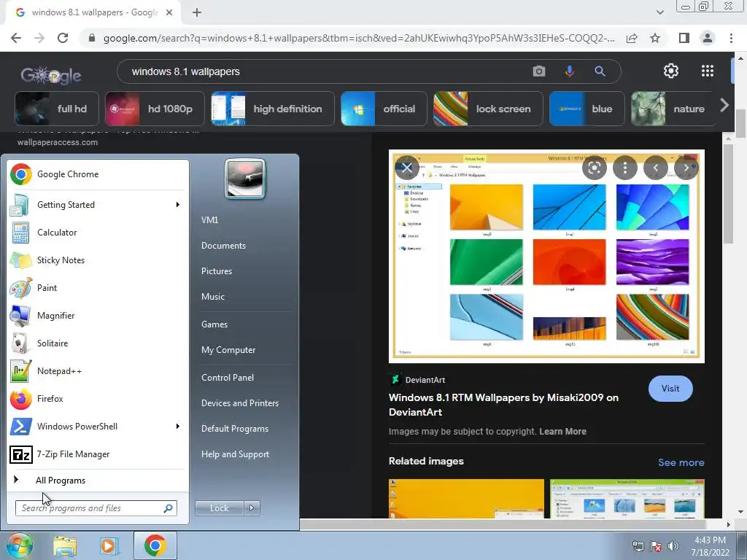Open shutdown options arrow beside Lock
Viewport: 747px width, 560px height.
coord(252,508)
